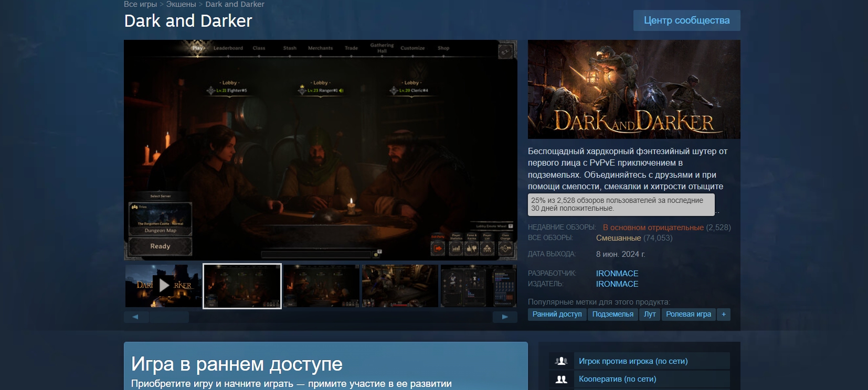
Task: Select the highlighted lobby screenshot thumbnail
Action: 242,286
